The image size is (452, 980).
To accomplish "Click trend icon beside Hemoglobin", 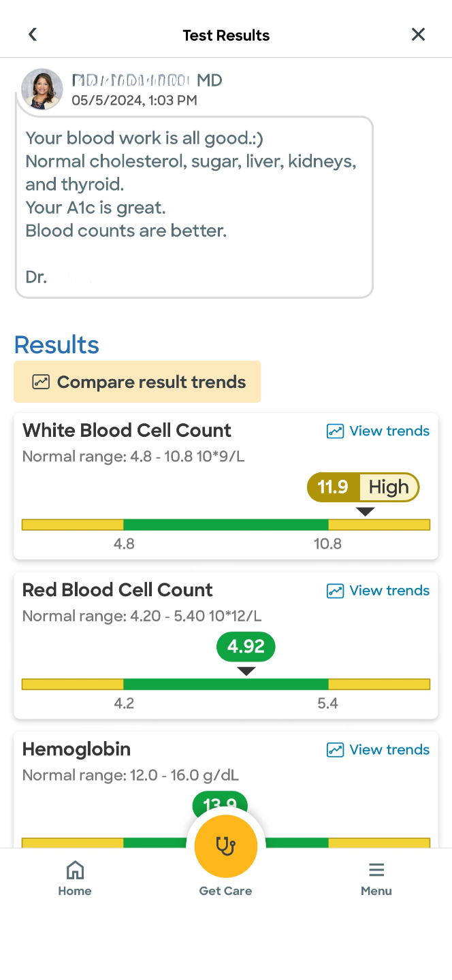I will point(335,749).
